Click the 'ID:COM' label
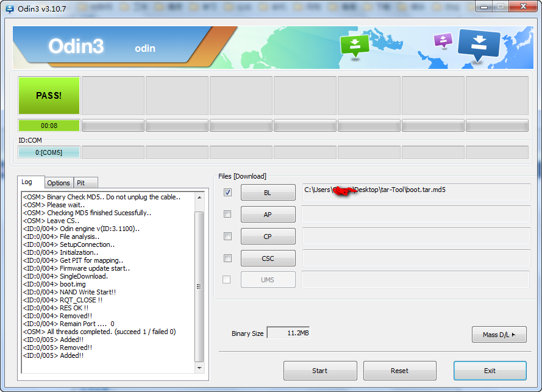Viewport: 542px width, 392px height. point(30,140)
